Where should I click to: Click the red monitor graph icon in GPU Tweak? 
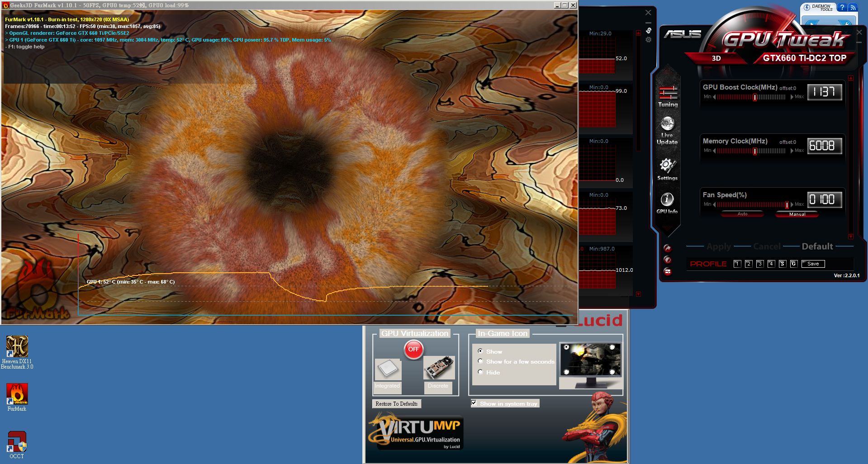(667, 271)
